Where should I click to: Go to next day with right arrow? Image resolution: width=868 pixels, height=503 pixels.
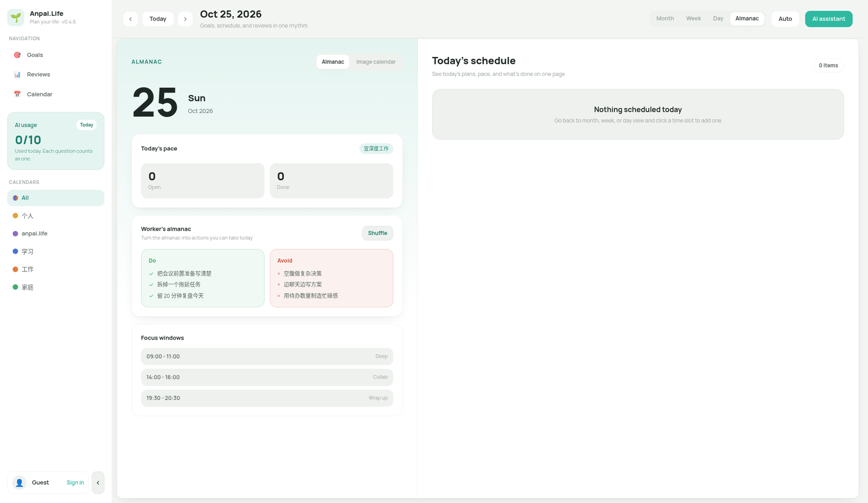click(x=185, y=19)
